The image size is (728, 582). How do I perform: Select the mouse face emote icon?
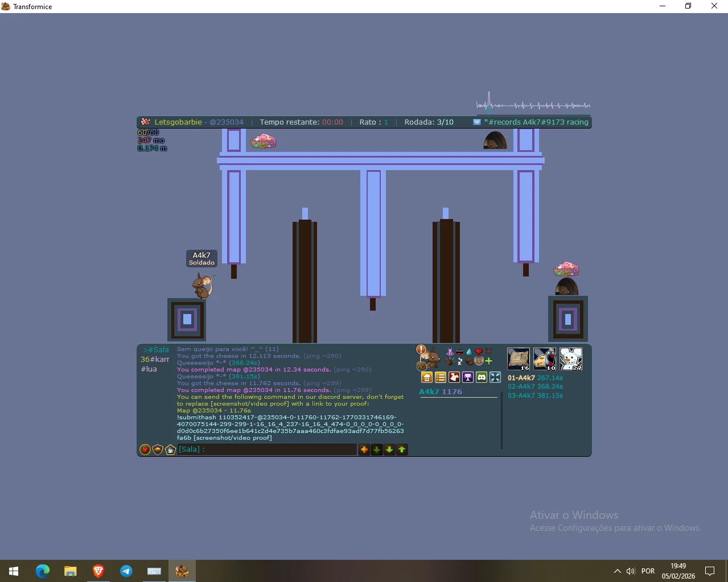(479, 361)
